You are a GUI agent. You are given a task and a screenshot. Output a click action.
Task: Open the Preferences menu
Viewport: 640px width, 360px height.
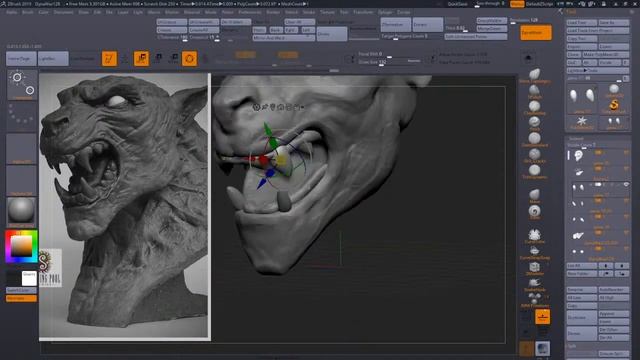250,12
